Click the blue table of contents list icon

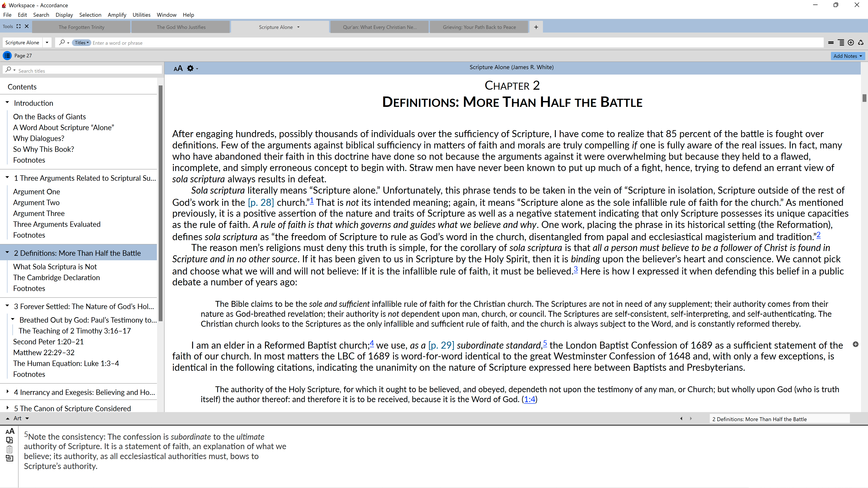pos(7,56)
